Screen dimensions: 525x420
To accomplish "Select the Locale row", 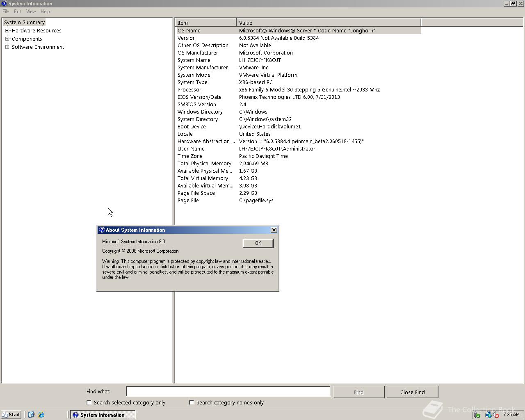I will pyautogui.click(x=299, y=134).
